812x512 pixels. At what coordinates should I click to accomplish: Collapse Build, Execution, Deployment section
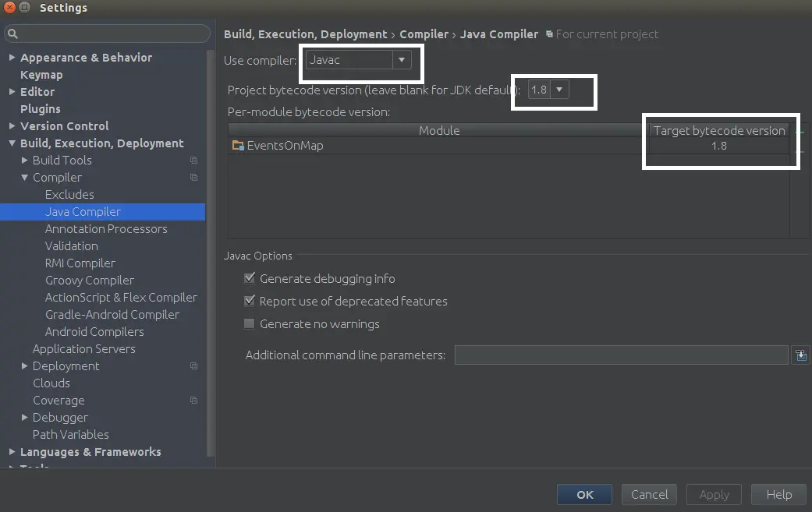[12, 143]
